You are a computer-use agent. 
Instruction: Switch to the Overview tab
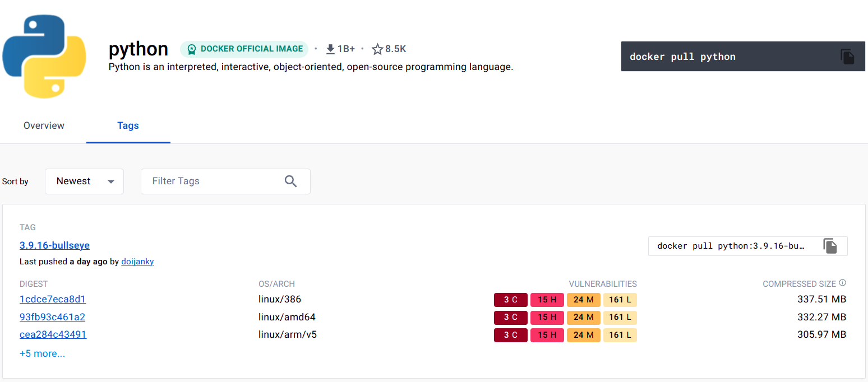pyautogui.click(x=44, y=125)
